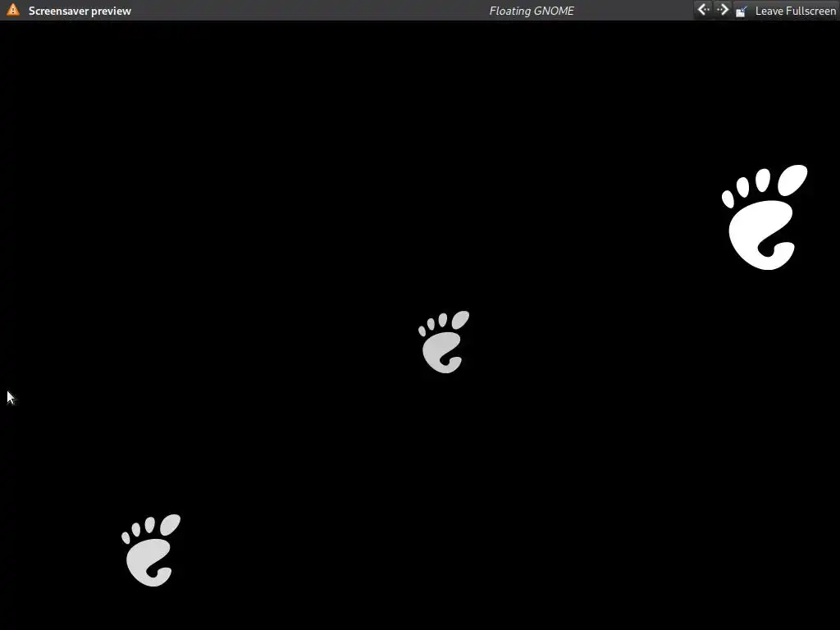The image size is (840, 630).
Task: Go to the previous screensaver theme arrow
Action: pyautogui.click(x=703, y=10)
